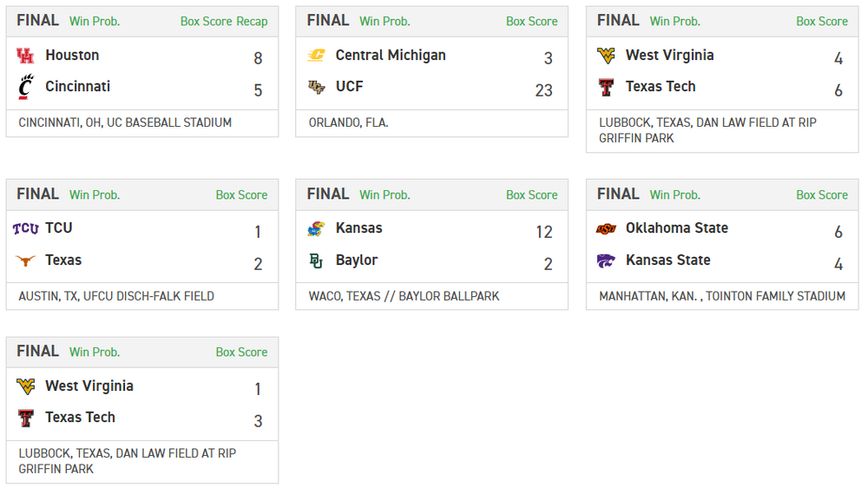The height and width of the screenshot is (488, 868).
Task: Click the Texas Longhorns logo
Action: coord(25,260)
